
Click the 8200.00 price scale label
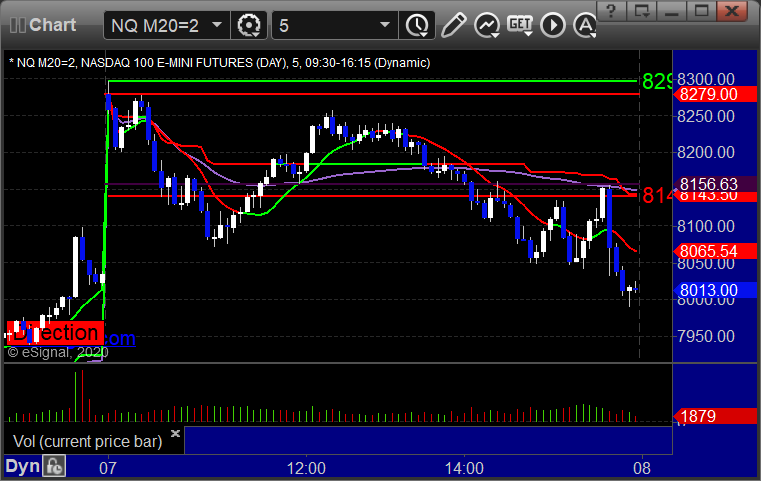706,152
